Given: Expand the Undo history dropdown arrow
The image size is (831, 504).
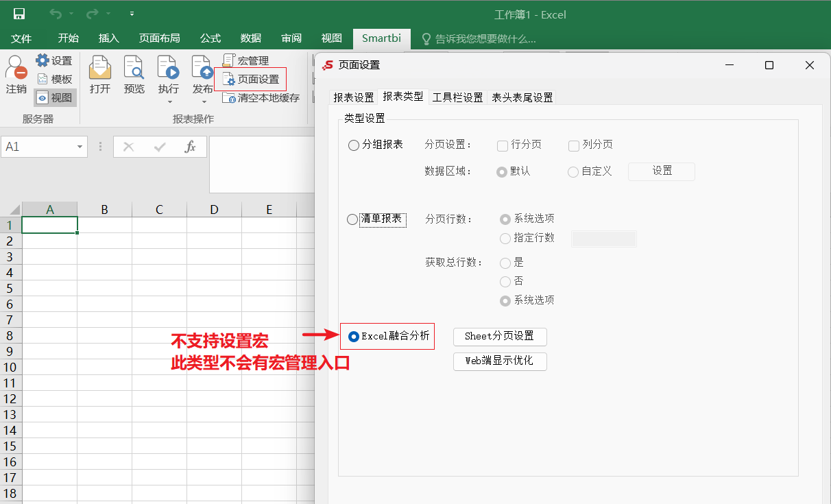Looking at the screenshot, I should (71, 14).
